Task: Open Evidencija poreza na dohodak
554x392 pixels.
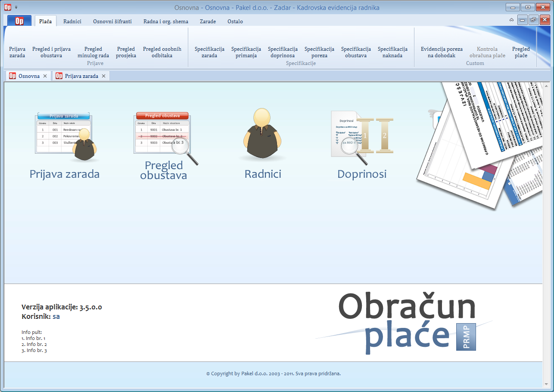Action: [442, 52]
